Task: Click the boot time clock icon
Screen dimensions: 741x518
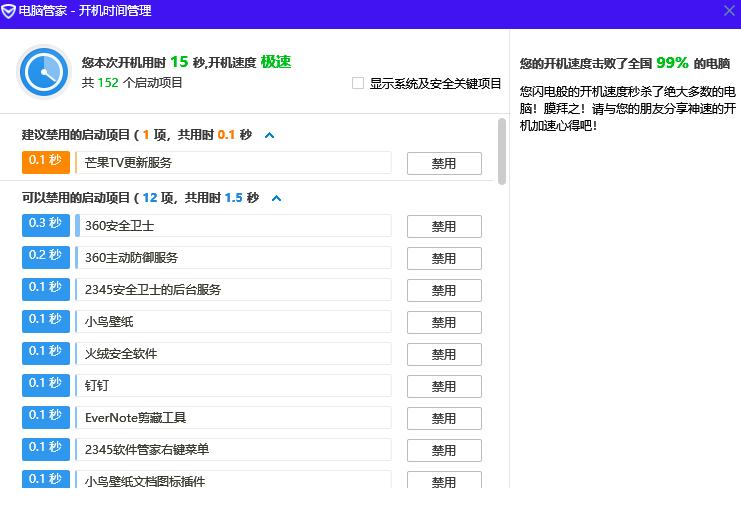Action: tap(43, 72)
